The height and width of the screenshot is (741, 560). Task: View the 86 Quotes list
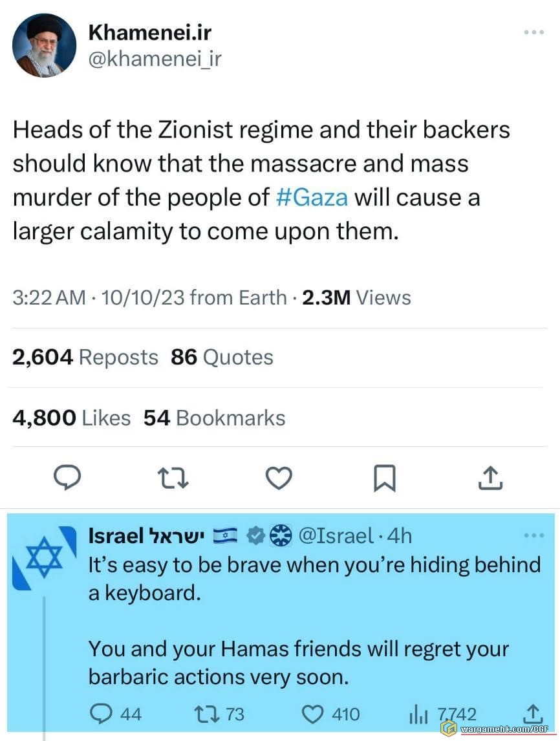[x=222, y=358]
